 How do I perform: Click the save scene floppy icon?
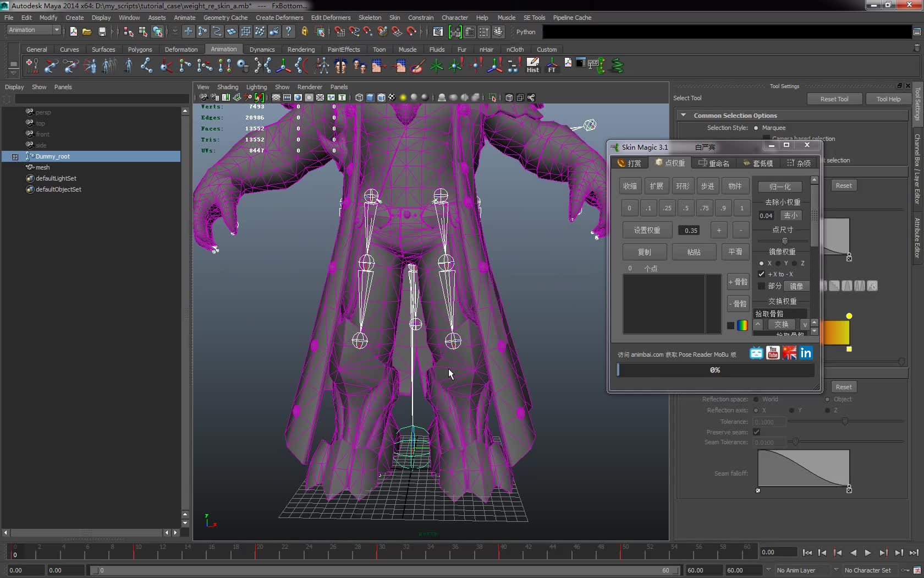point(102,32)
